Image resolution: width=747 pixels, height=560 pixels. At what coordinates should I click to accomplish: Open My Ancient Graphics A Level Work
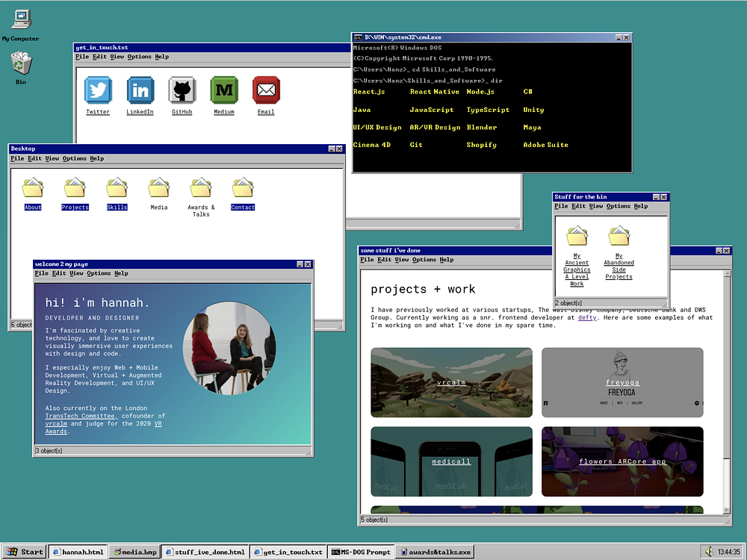(x=577, y=235)
